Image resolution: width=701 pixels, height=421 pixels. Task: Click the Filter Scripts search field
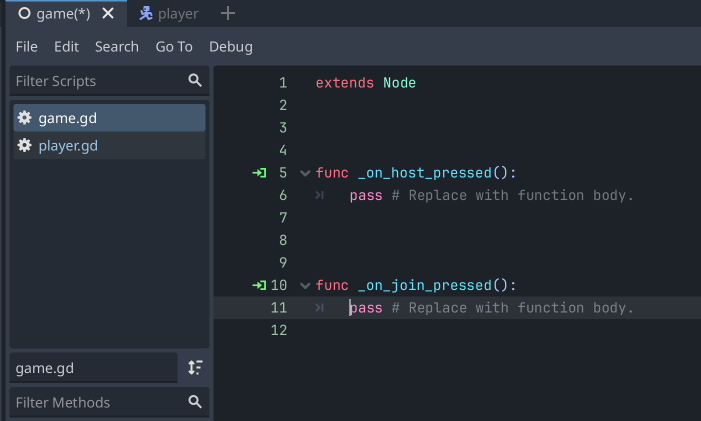click(x=95, y=80)
